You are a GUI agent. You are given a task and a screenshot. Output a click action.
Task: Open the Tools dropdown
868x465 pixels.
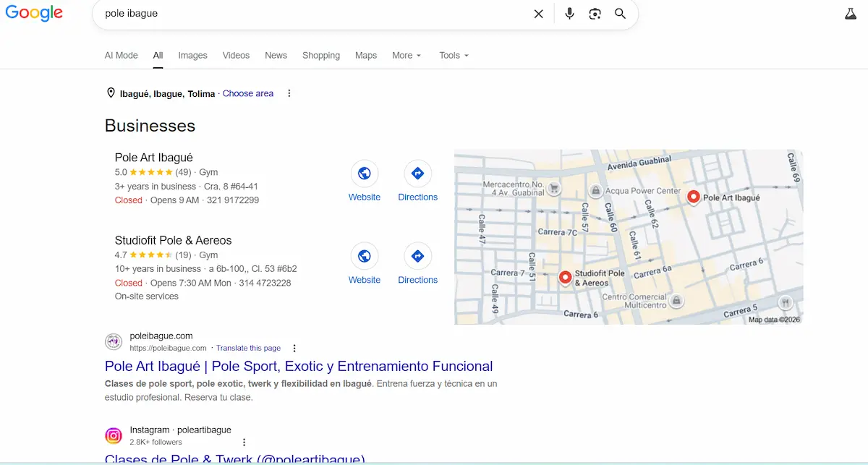(x=454, y=55)
